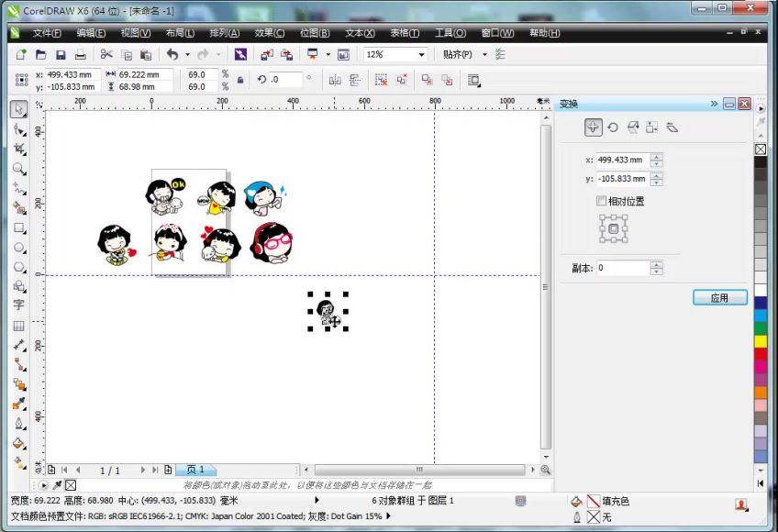Select the Freehand tool
Screen dimensions: 778x532
pos(19,189)
